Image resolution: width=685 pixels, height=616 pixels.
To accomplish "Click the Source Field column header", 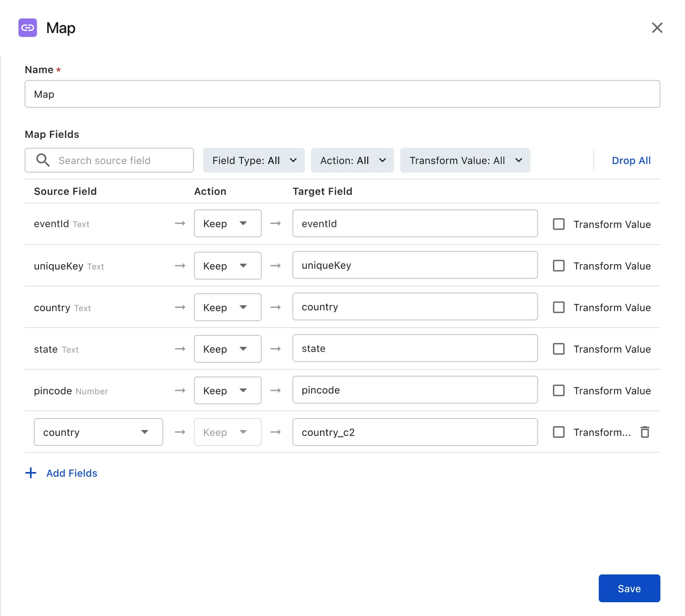I will click(x=66, y=191).
